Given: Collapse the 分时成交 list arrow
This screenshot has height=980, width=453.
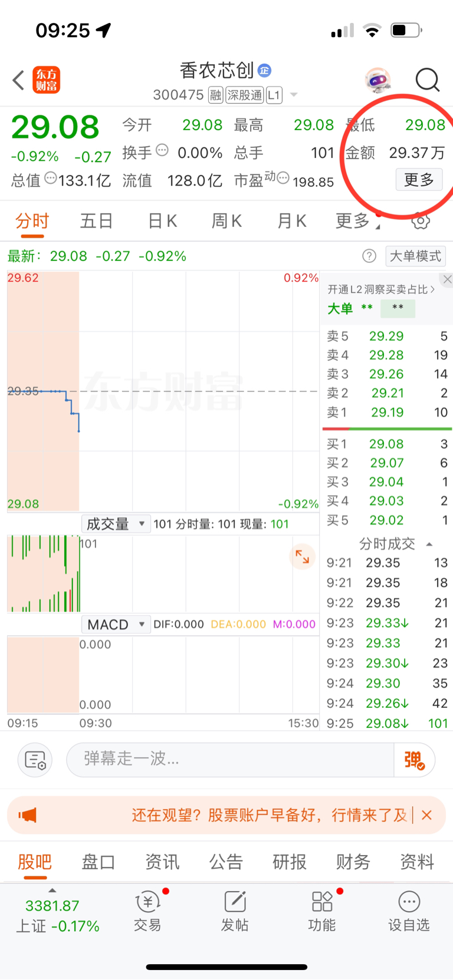Looking at the screenshot, I should pyautogui.click(x=429, y=544).
